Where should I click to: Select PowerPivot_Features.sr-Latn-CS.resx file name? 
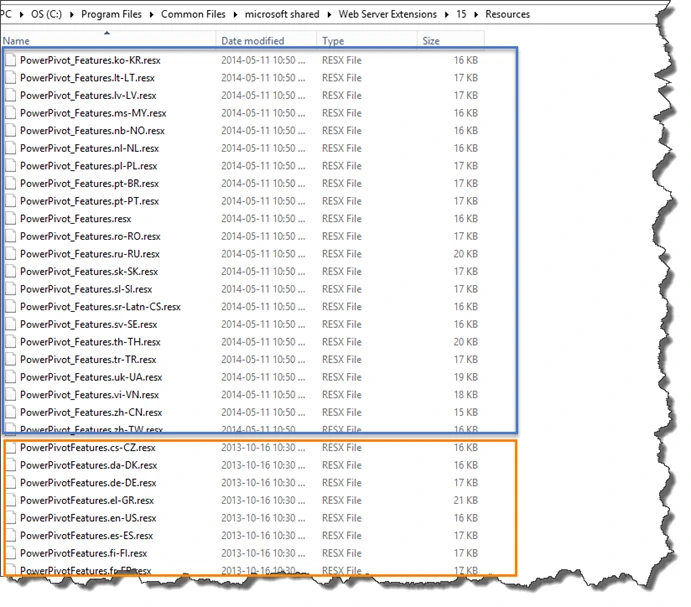tap(100, 307)
